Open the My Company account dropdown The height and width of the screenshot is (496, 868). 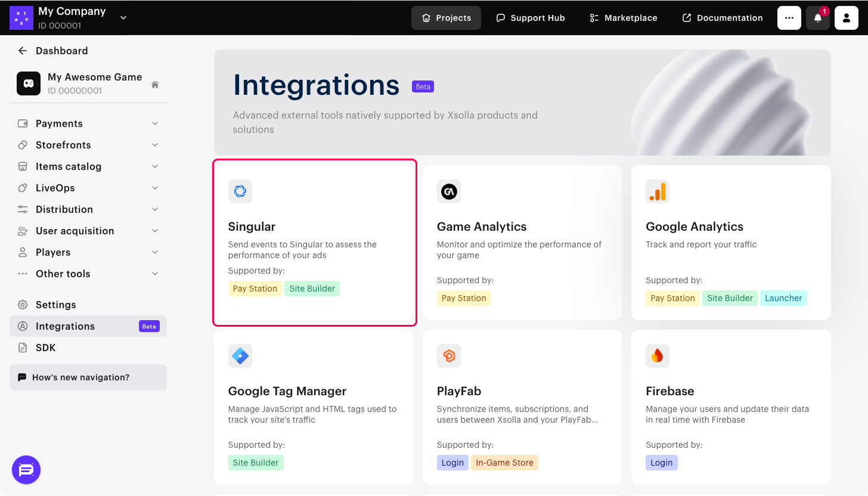[x=123, y=18]
